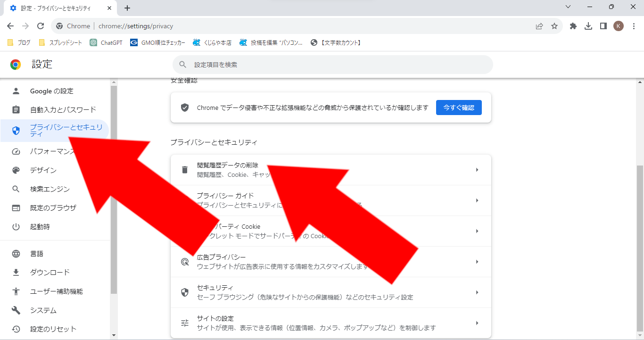The height and width of the screenshot is (340, 644).
Task: Bookmark this page with the star icon
Action: point(554,26)
